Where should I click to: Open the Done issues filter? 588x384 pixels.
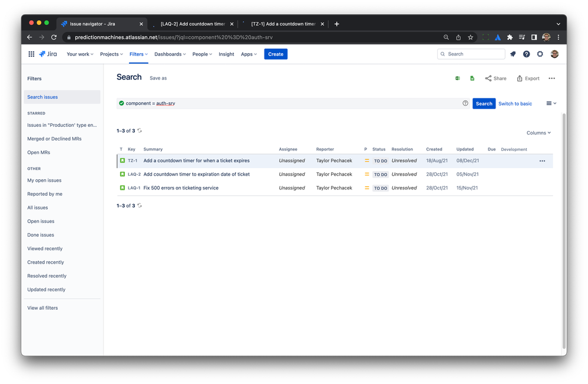pos(41,235)
